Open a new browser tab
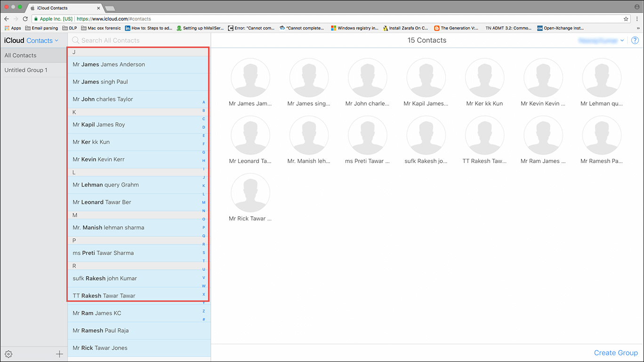This screenshot has width=644, height=362. point(110,8)
